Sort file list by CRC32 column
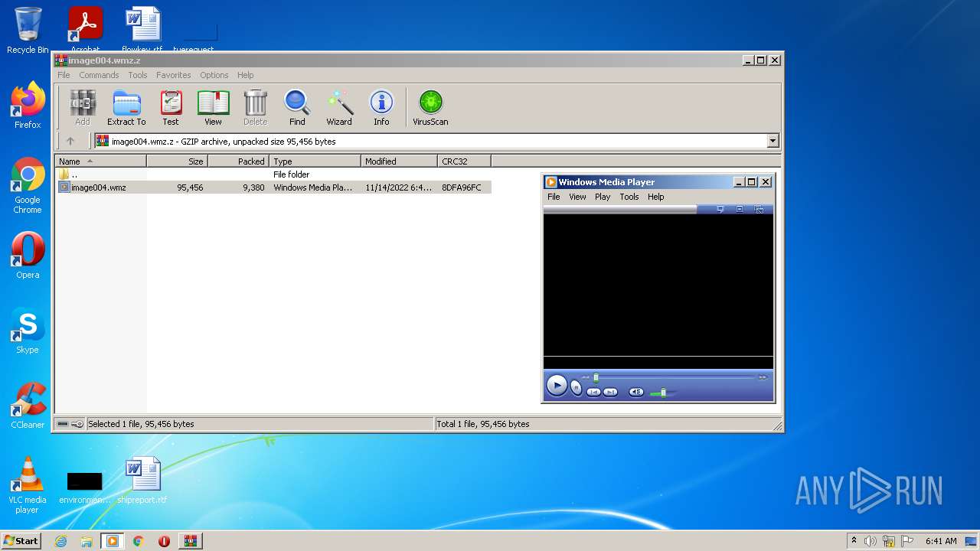The width and height of the screenshot is (980, 551). coord(464,161)
